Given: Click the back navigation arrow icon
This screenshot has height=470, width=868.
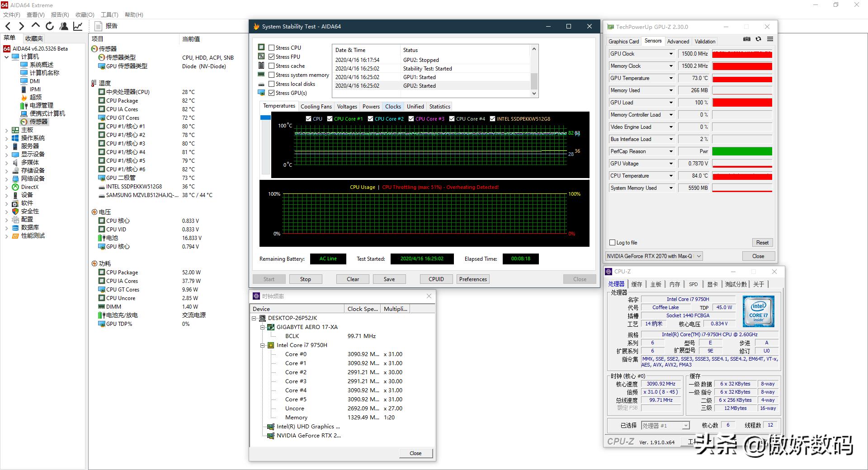Looking at the screenshot, I should pos(8,26).
